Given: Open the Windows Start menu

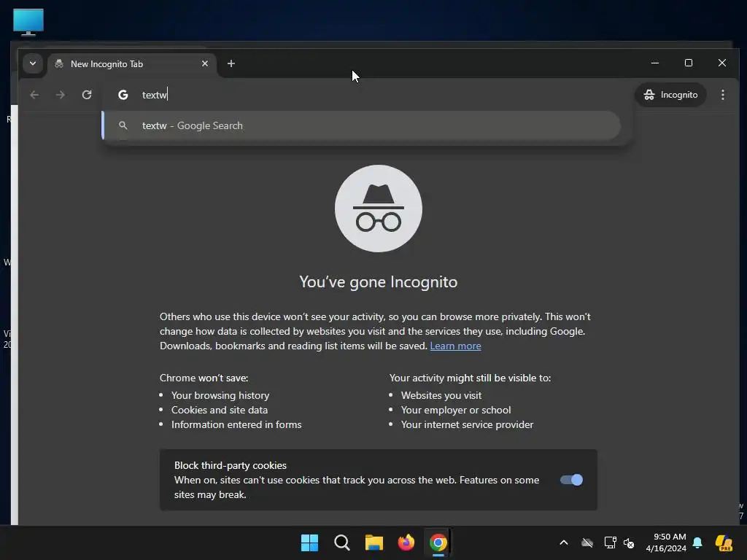Looking at the screenshot, I should (309, 542).
